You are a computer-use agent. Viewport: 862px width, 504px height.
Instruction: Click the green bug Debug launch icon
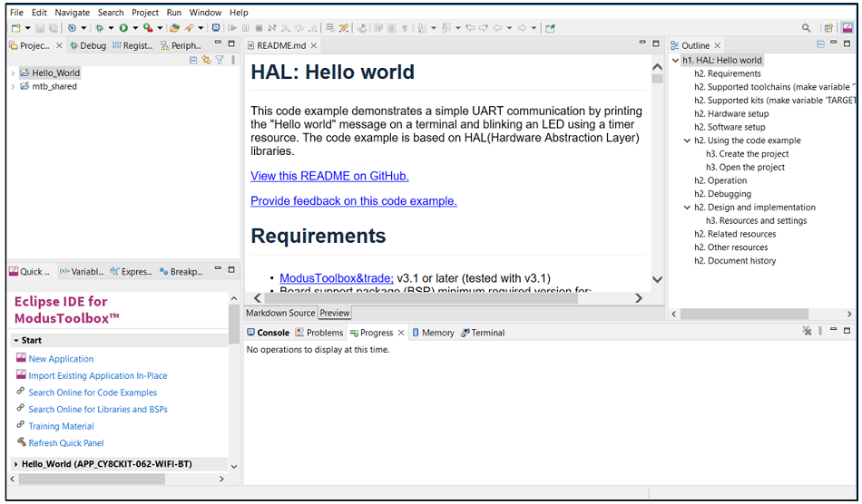[100, 28]
